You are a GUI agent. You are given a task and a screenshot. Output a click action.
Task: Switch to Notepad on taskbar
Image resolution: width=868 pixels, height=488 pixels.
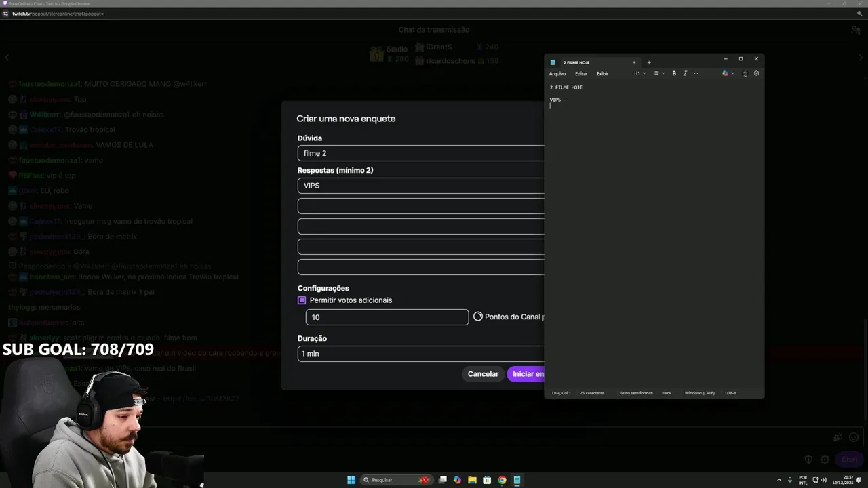pyautogui.click(x=517, y=480)
